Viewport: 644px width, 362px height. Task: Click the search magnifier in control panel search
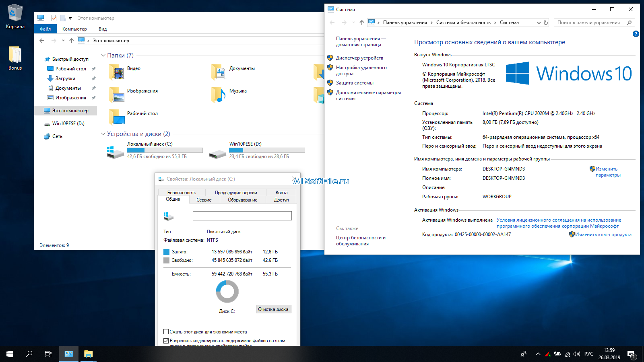tap(629, 23)
